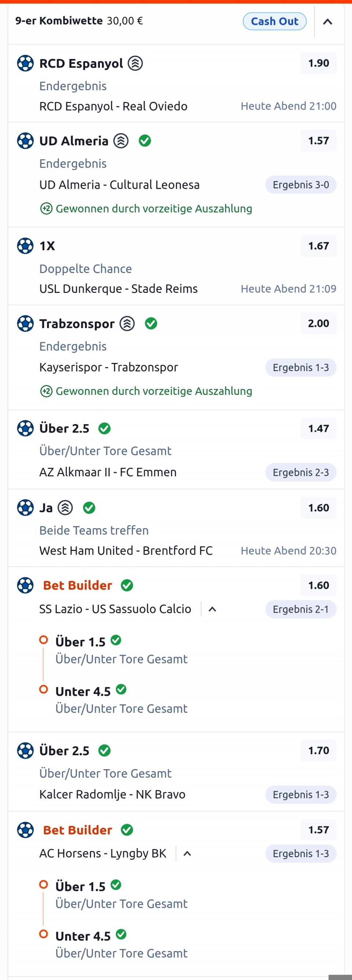This screenshot has width=352, height=980.
Task: Click the 1.90 odds for RCD Espanyol
Action: pos(318,63)
